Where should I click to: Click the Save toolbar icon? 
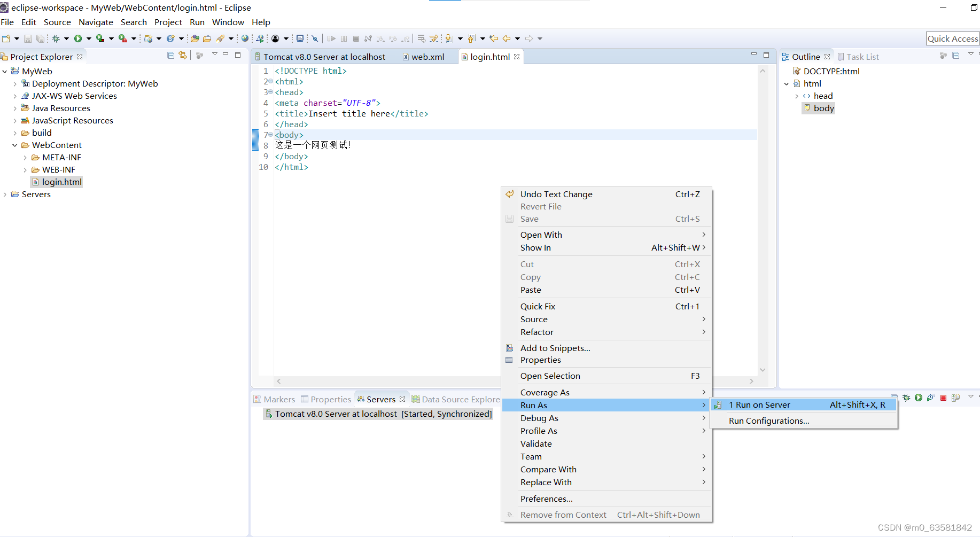[x=27, y=38]
